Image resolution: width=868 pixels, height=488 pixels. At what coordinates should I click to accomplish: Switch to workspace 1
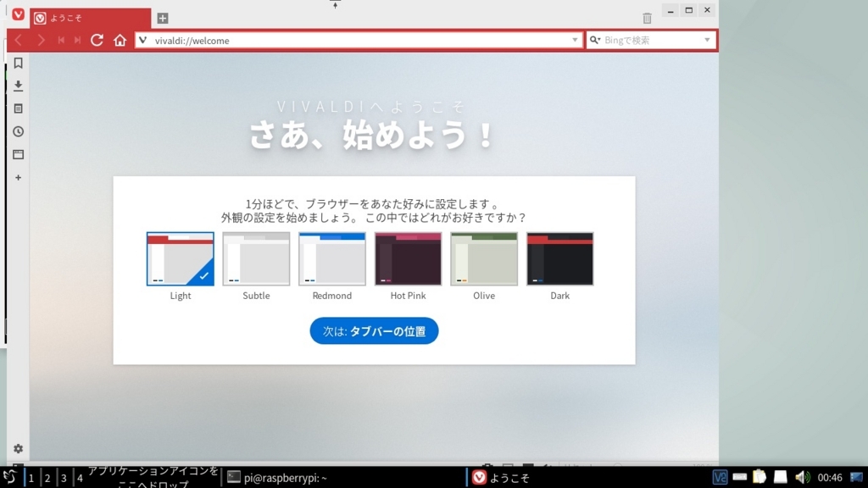[31, 478]
